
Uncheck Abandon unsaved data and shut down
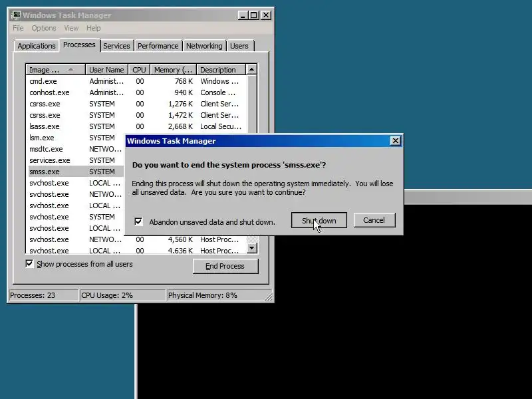pos(138,221)
